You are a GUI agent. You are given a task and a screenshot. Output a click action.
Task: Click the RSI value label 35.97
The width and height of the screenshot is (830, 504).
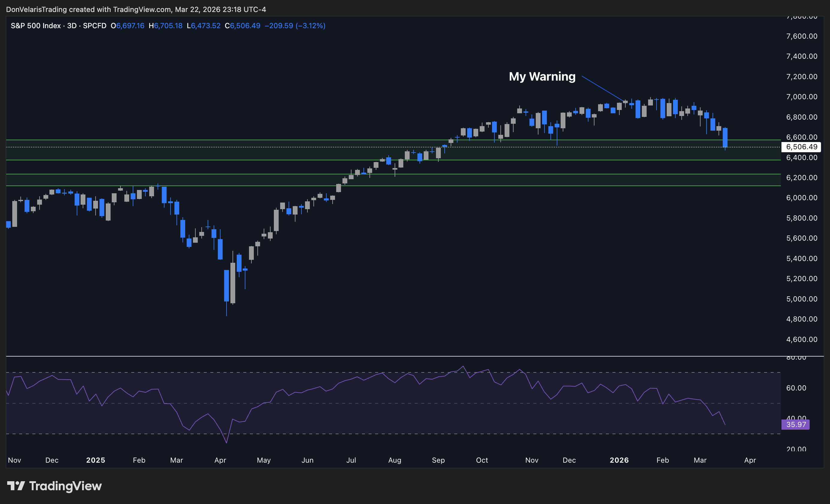(795, 425)
